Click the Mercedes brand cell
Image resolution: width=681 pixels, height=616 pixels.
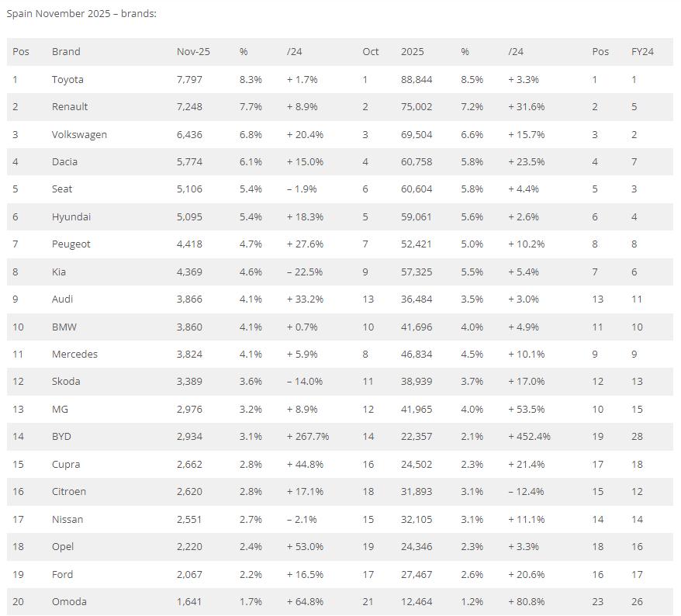(x=74, y=355)
